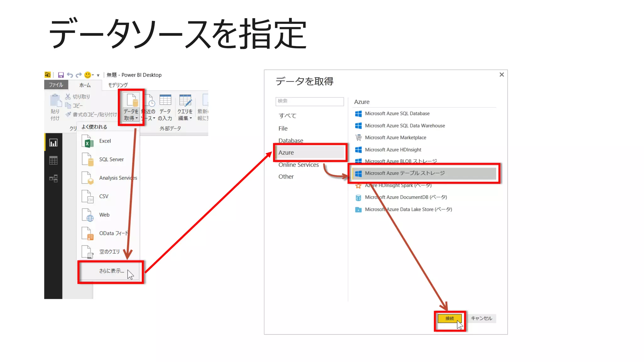Open the Report view sidebar icon
644x362 pixels.
click(53, 143)
